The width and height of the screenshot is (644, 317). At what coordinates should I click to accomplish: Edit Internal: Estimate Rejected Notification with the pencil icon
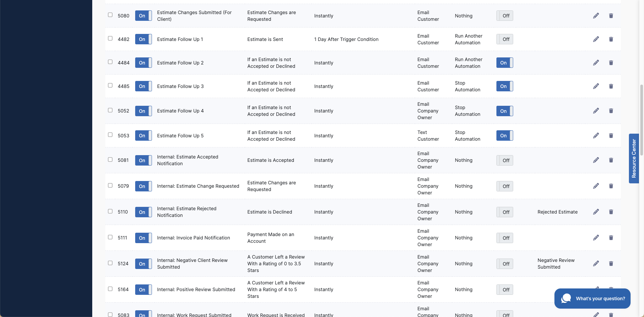click(596, 212)
